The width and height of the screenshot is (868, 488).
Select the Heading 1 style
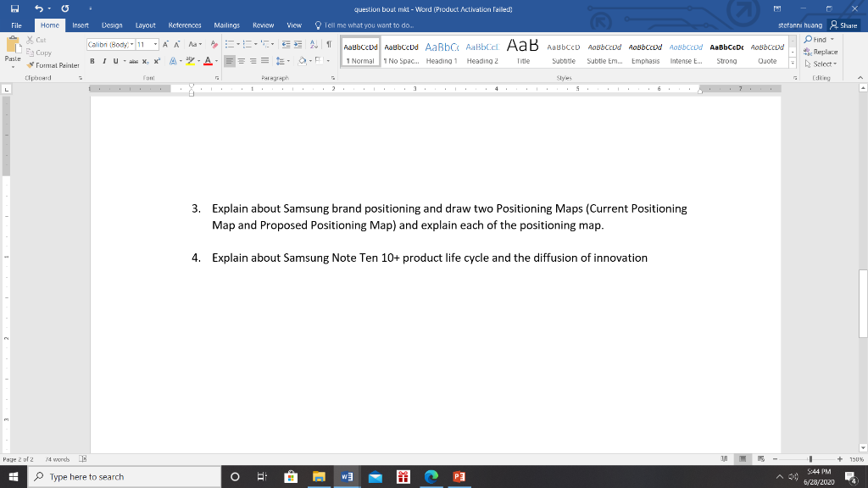442,53
